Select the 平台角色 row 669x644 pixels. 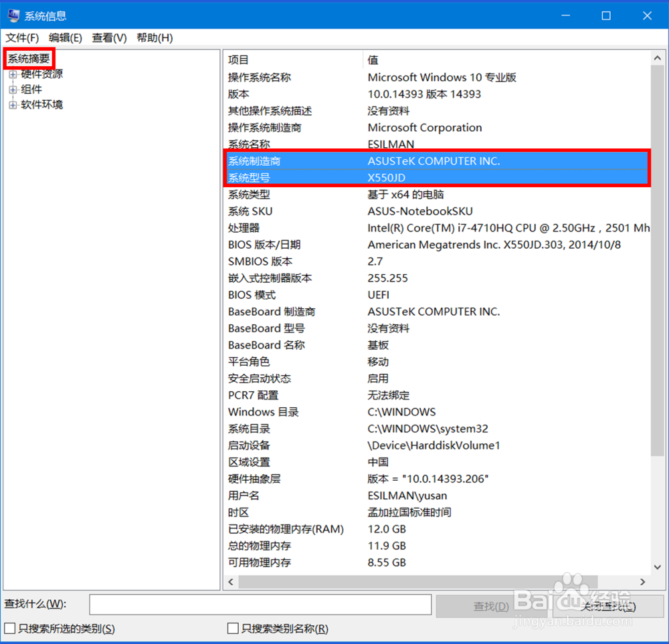pos(438,362)
